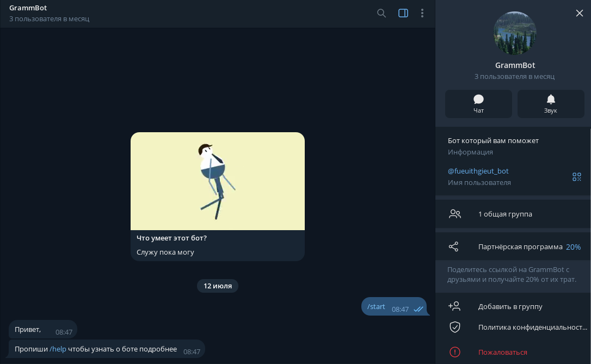591x364 pixels.
Task: Copy the @fueuithgieut_bot username link
Action: coord(478,171)
